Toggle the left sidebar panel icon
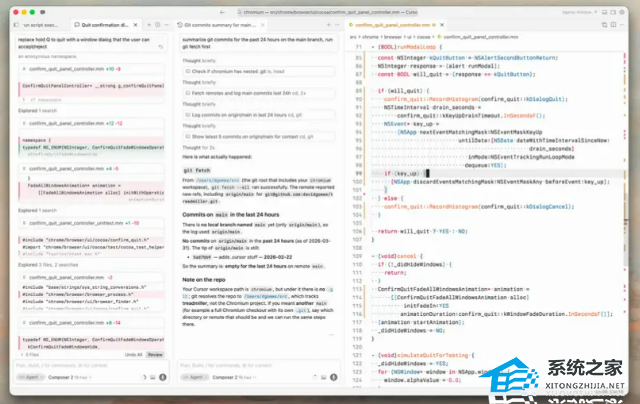This screenshot has width=640, height=404. click(x=16, y=25)
